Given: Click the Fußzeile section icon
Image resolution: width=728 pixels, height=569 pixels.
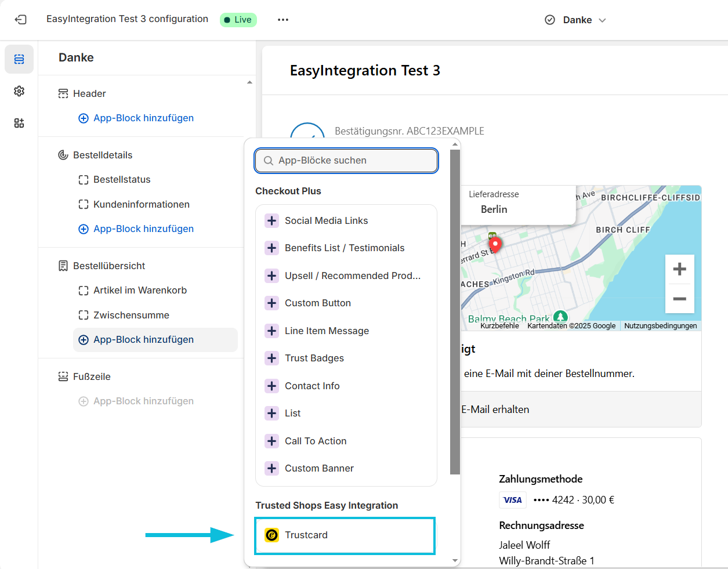Looking at the screenshot, I should tap(63, 376).
